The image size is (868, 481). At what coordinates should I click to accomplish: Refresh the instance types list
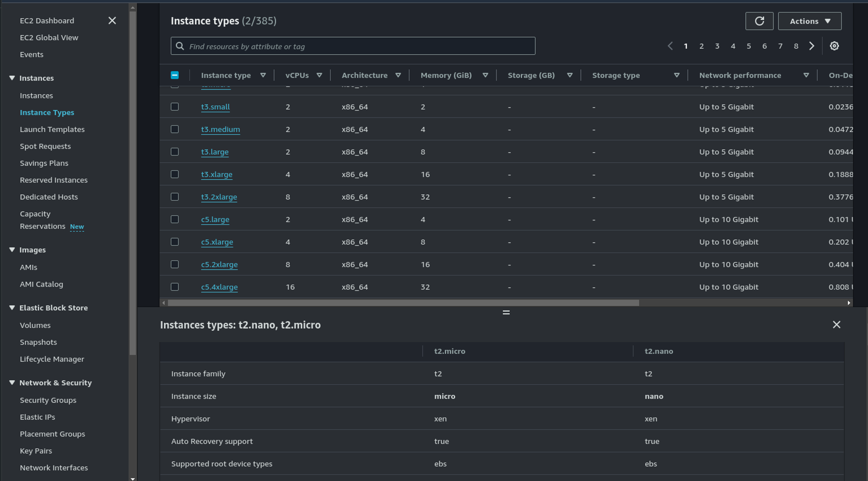[759, 20]
